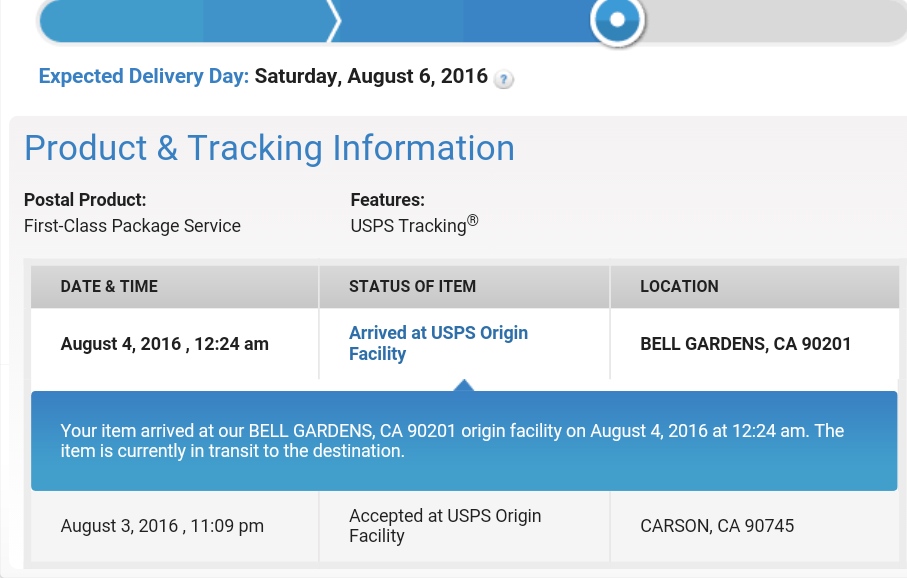Click the blue item arrival message box
Viewport: 907px width, 578px height.
coord(464,441)
